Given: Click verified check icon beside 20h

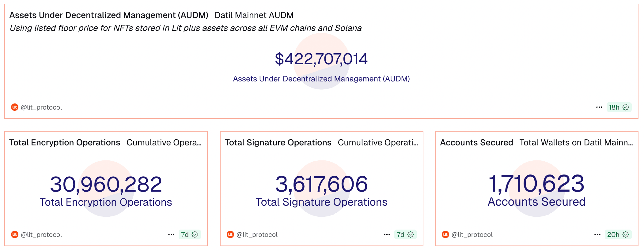Looking at the screenshot, I should point(626,234).
